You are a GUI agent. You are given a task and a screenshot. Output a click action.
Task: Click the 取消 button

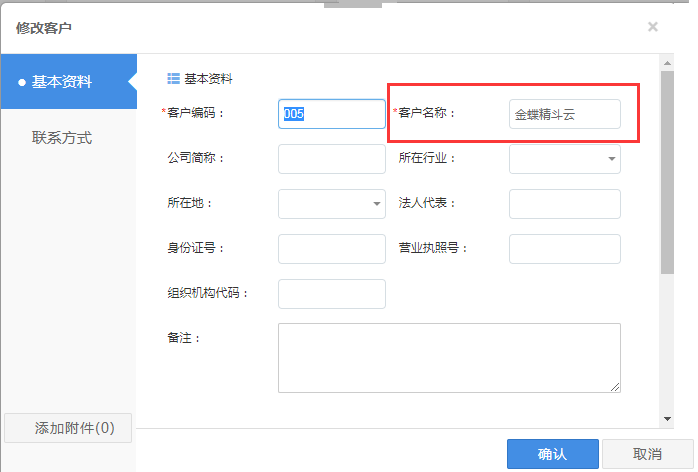(647, 454)
